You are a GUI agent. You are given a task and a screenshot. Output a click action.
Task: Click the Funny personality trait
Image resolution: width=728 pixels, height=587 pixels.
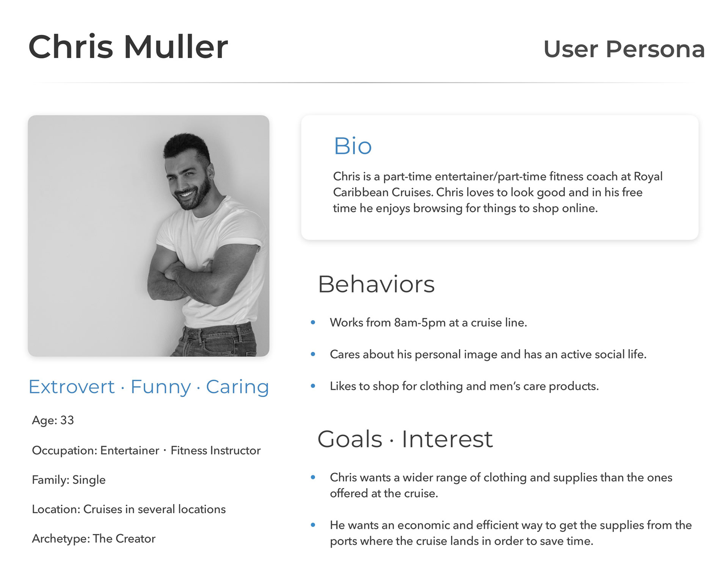tap(161, 388)
